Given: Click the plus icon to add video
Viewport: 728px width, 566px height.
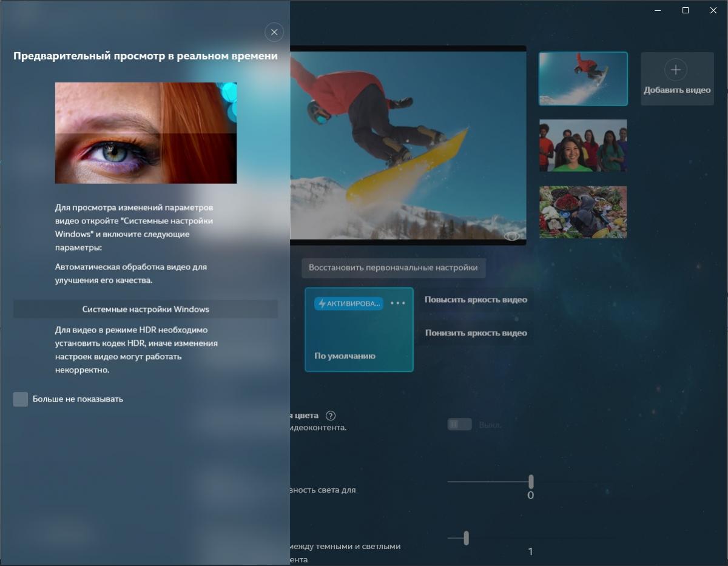Looking at the screenshot, I should (x=676, y=69).
